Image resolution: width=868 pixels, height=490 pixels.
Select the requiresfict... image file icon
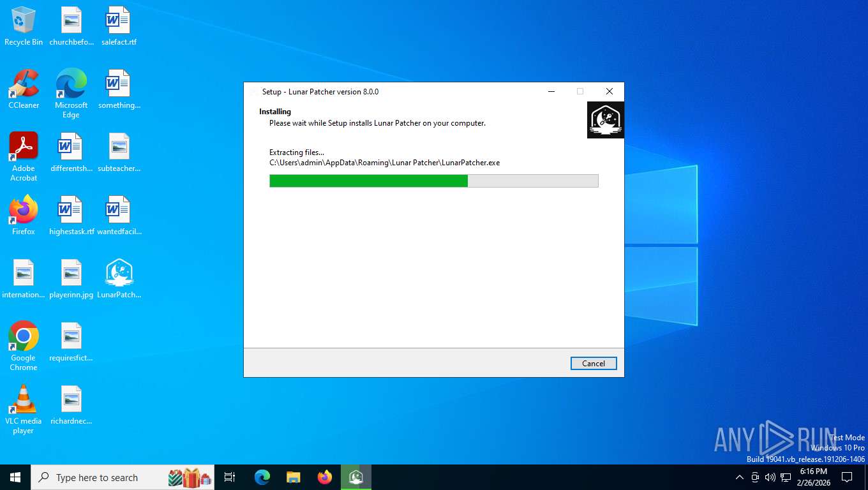pyautogui.click(x=71, y=342)
